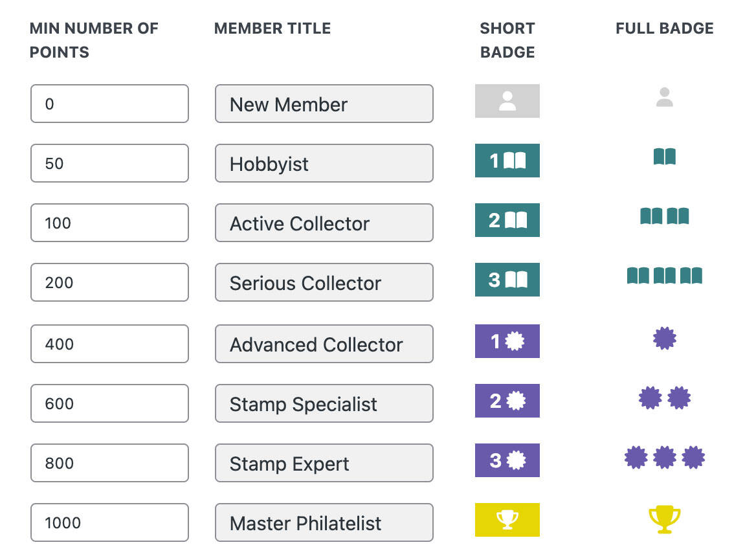
Task: Click the three purple seals full badge
Action: tap(664, 458)
